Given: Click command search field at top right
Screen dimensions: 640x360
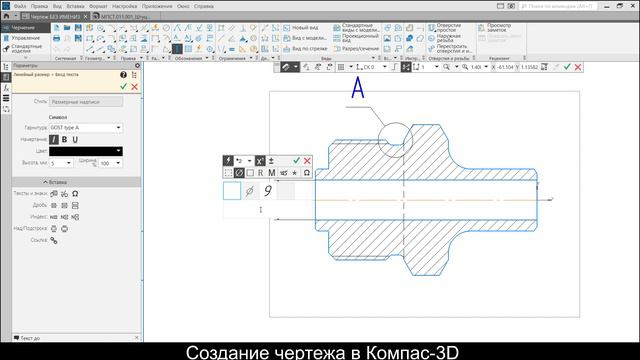Looking at the screenshot, I should point(558,6).
